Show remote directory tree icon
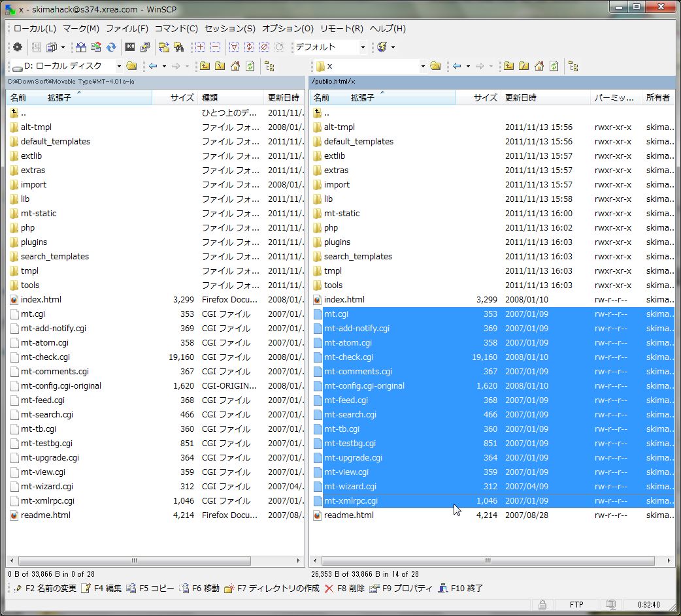The height and width of the screenshot is (616, 681). click(573, 66)
